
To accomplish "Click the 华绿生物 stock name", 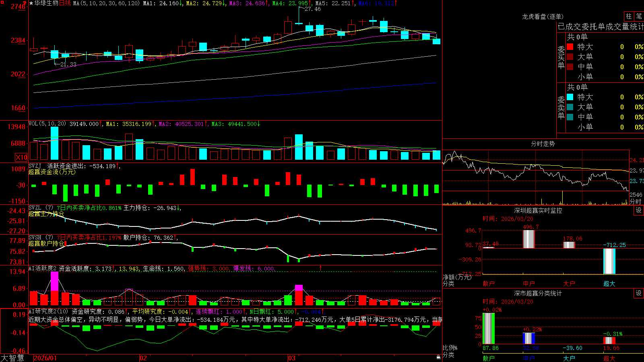I will pyautogui.click(x=46, y=3).
